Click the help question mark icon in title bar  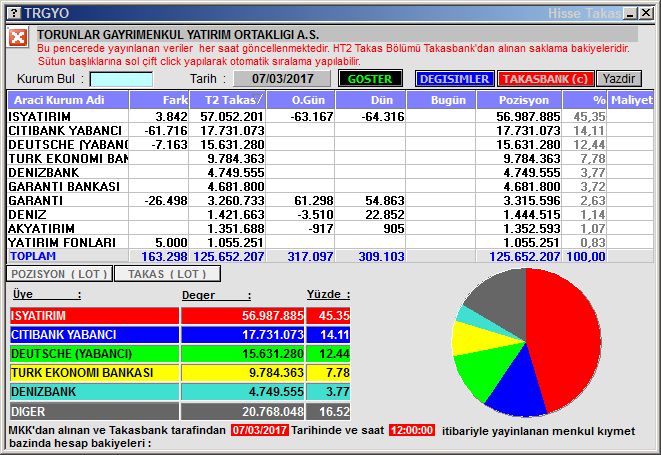[14, 13]
